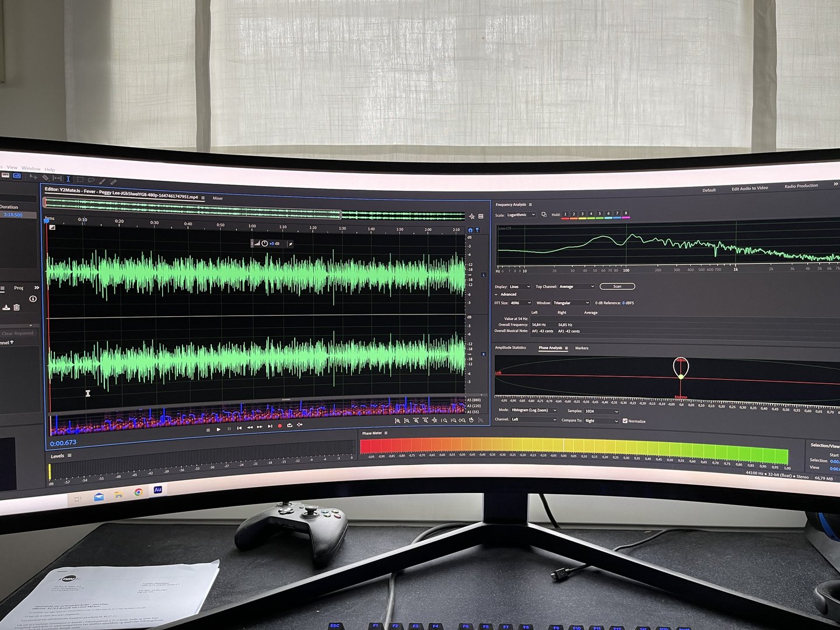Click Hold button 4

(x=591, y=214)
